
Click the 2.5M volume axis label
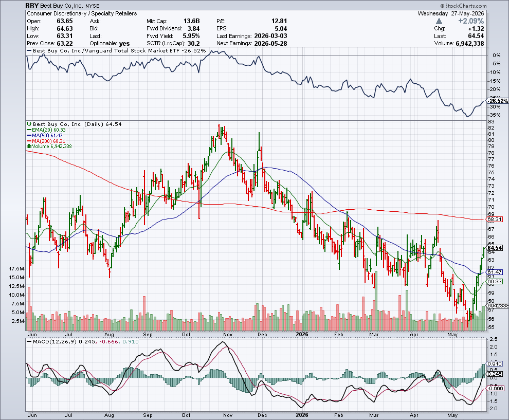18,321
